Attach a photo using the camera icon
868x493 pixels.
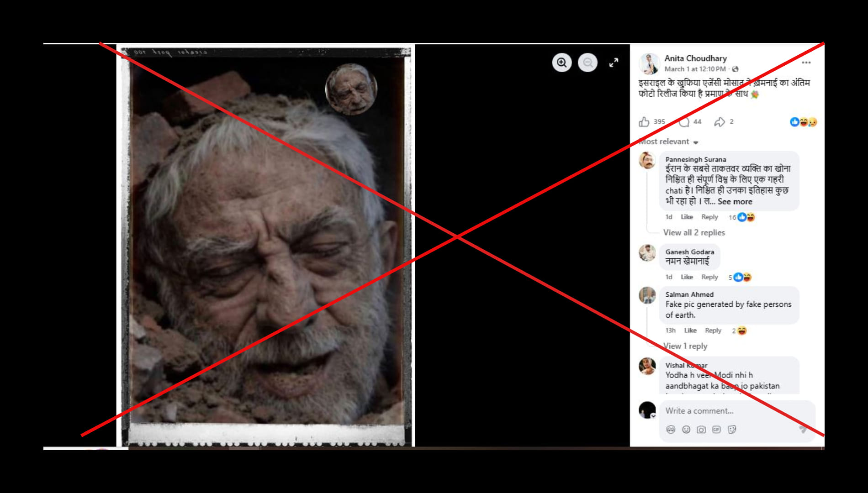(x=701, y=430)
